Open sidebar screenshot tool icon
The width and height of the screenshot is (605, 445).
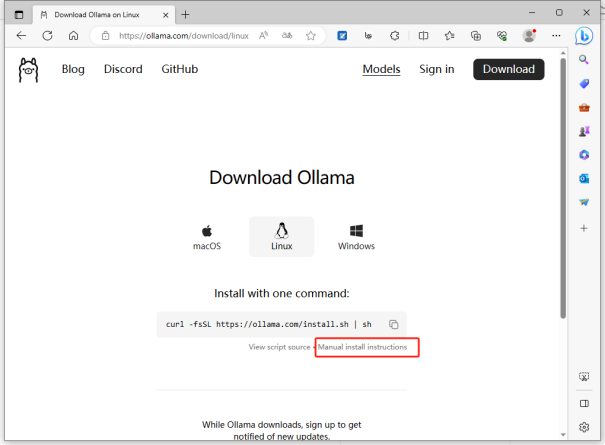[584, 377]
